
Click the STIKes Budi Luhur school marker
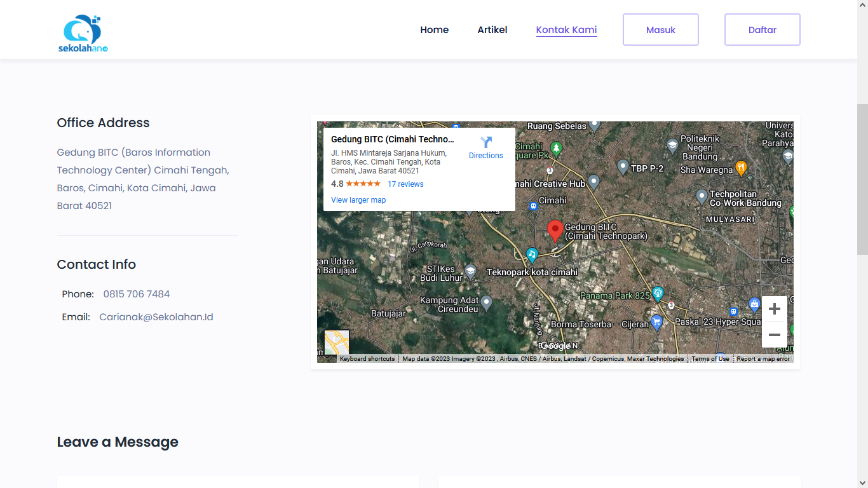click(x=470, y=272)
